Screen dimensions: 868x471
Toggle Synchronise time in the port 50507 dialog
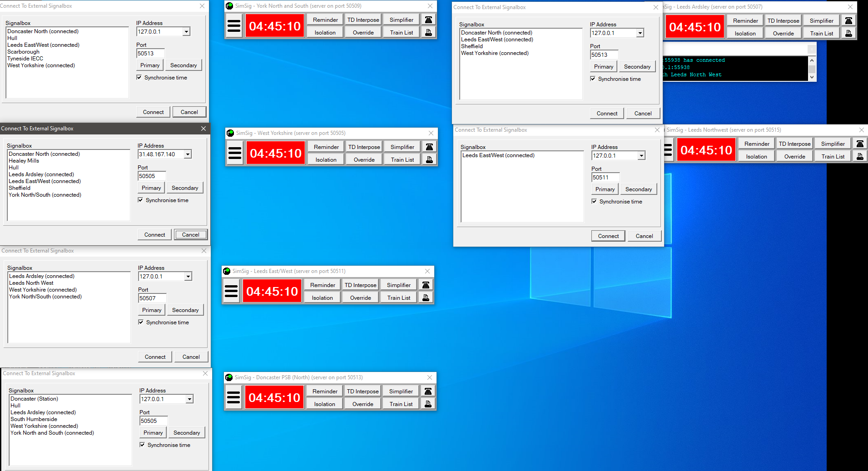click(164, 322)
